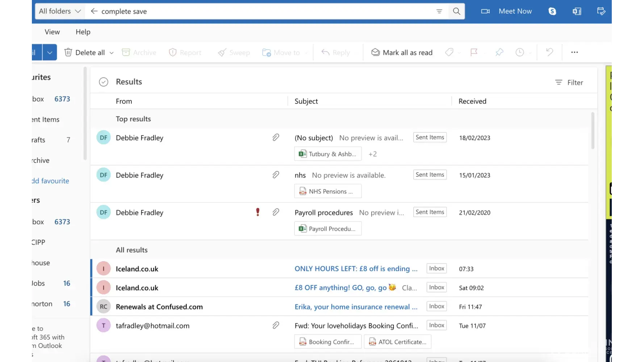Open the My Day calendar icon
Screen dimensions: 644x362
tap(601, 11)
